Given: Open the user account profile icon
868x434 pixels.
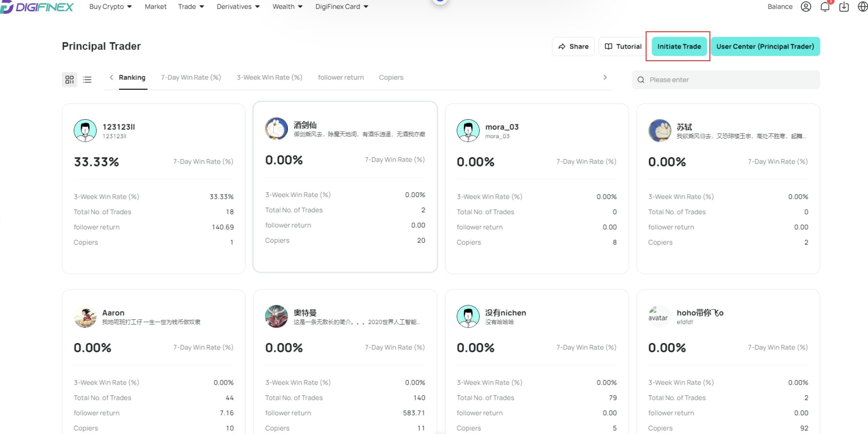Looking at the screenshot, I should point(806,6).
